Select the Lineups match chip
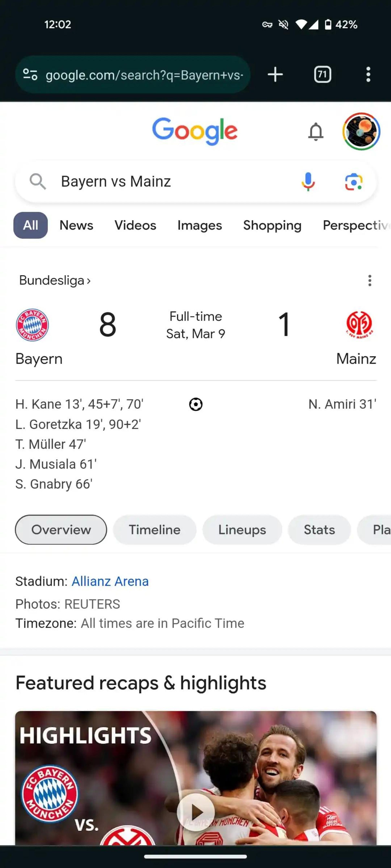Screen dimensions: 391x868 click(x=242, y=530)
